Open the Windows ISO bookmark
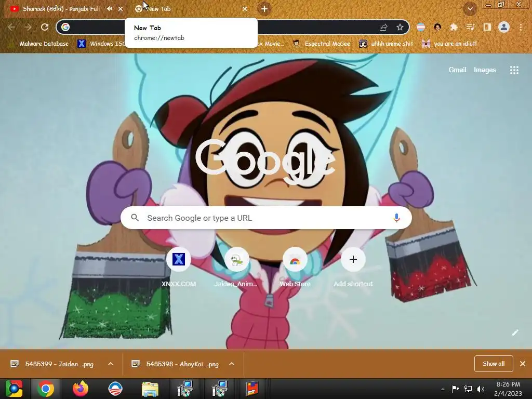Image resolution: width=532 pixels, height=399 pixels. 100,44
